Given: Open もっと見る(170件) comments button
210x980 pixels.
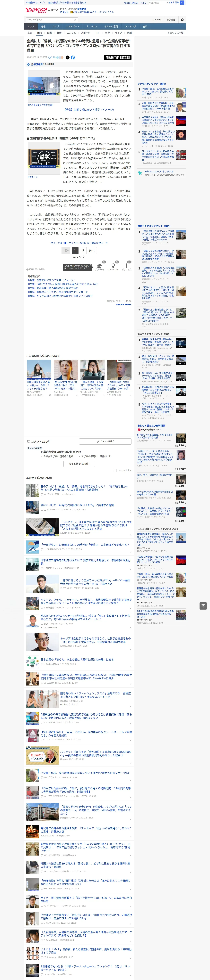Looking at the screenshot, I should coord(79,463).
